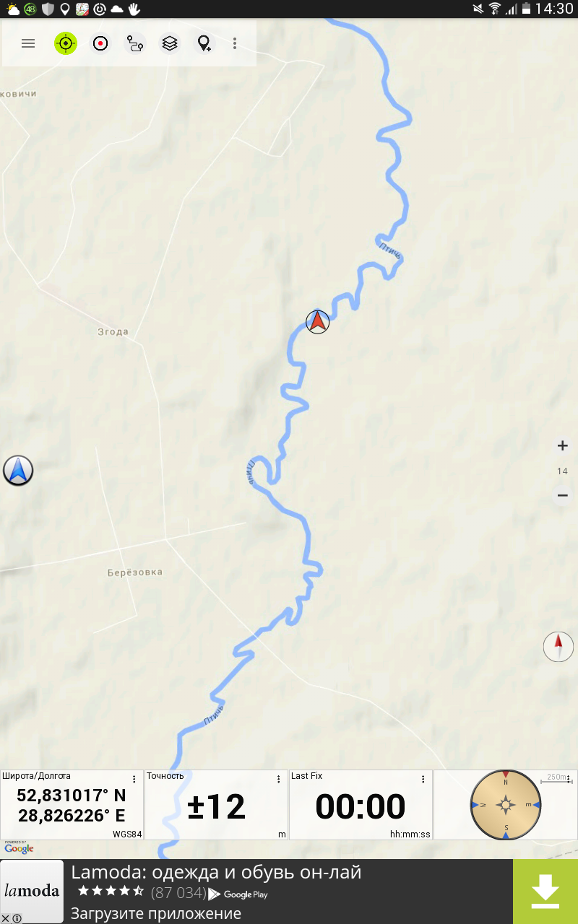Open the hamburger menu
The width and height of the screenshot is (578, 924).
[x=28, y=43]
